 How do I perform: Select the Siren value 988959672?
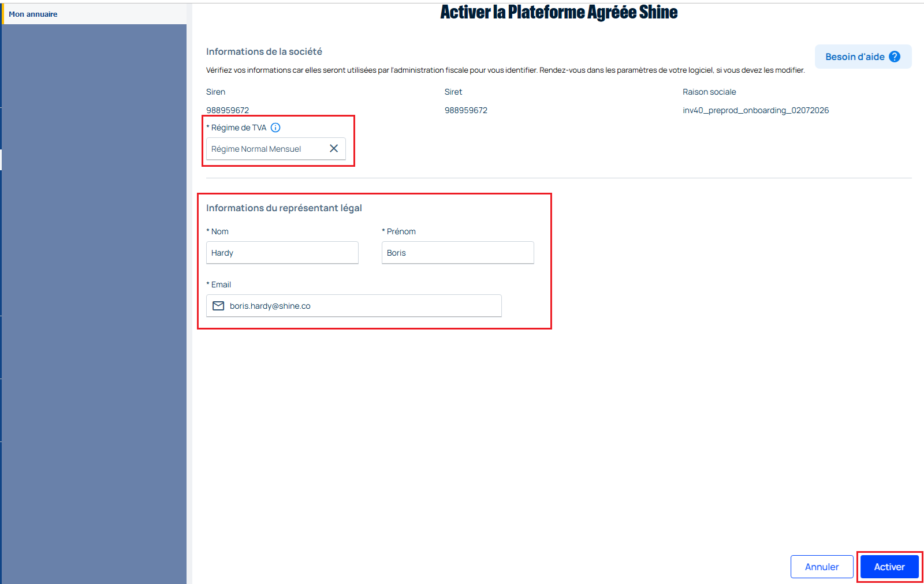coord(228,110)
